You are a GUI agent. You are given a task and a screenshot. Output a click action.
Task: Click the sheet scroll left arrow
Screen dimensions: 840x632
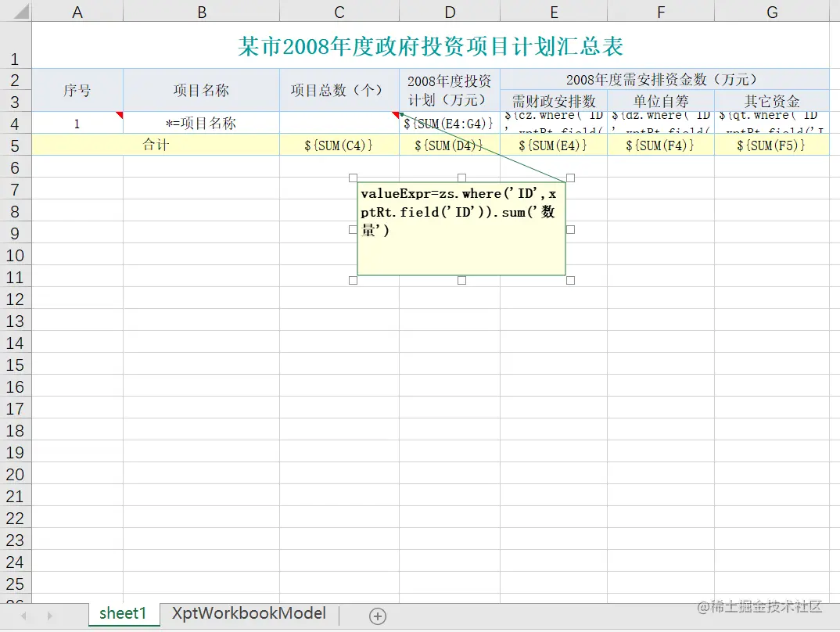(23, 616)
